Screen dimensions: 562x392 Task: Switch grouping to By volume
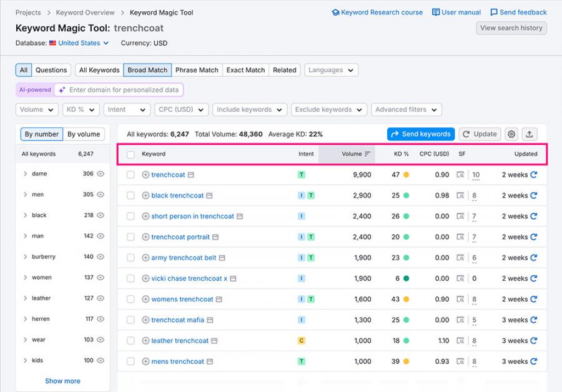click(x=84, y=134)
